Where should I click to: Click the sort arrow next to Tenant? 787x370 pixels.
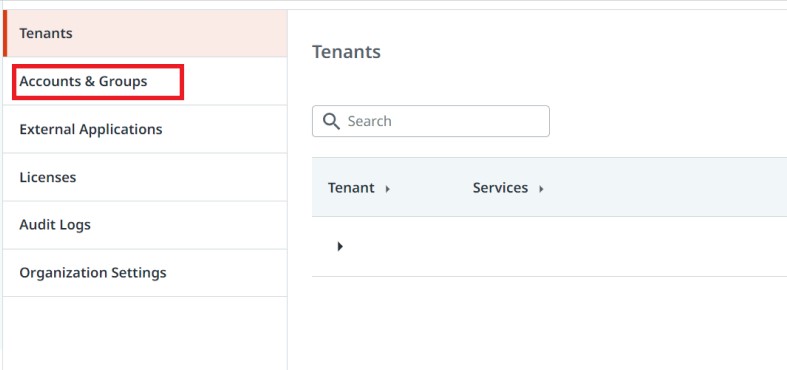pyautogui.click(x=387, y=189)
